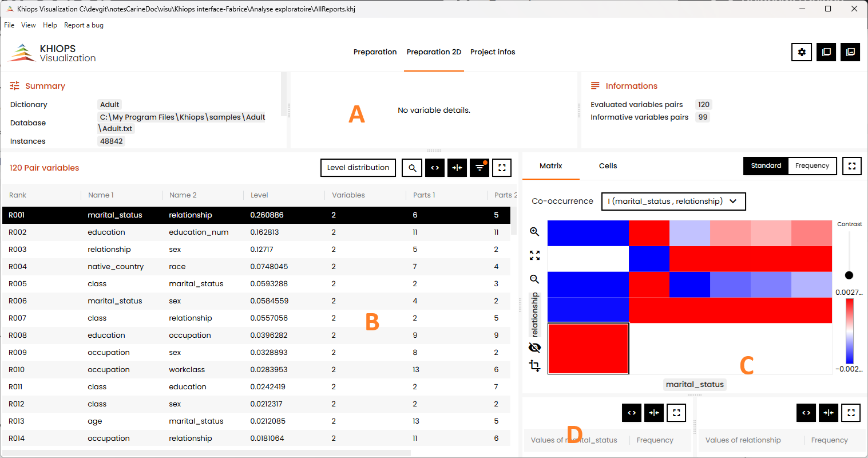Click the relationship axis label
This screenshot has height=458, width=868.
(x=534, y=315)
